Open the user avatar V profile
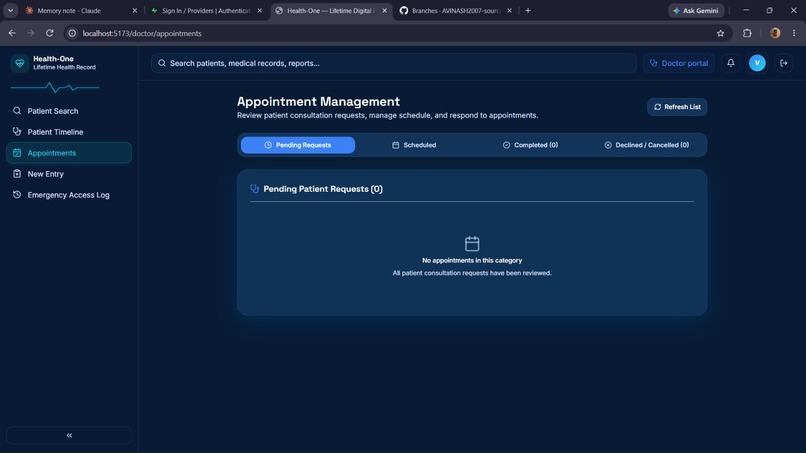This screenshot has width=806, height=453. click(x=757, y=63)
